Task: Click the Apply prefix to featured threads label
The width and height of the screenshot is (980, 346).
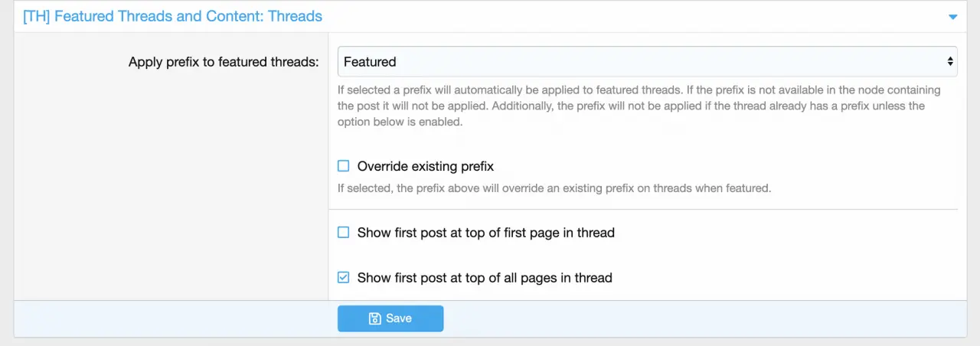Action: [224, 62]
